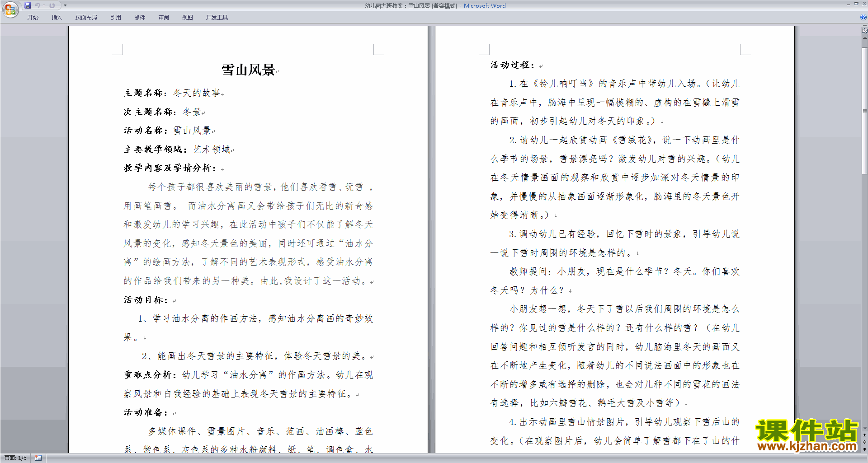Image resolution: width=868 pixels, height=463 pixels.
Task: Go to the 邮件 tab
Action: point(140,18)
